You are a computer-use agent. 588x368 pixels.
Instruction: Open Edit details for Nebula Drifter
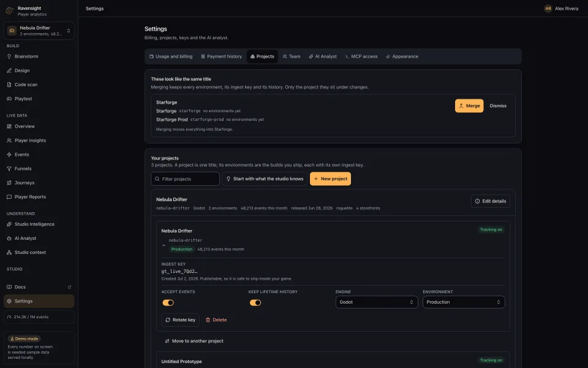coord(490,201)
